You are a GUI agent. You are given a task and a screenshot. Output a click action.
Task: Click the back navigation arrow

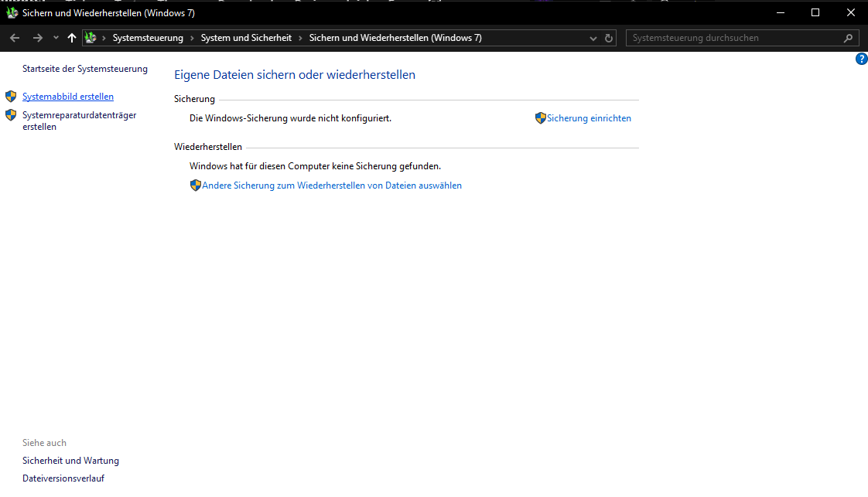click(15, 38)
